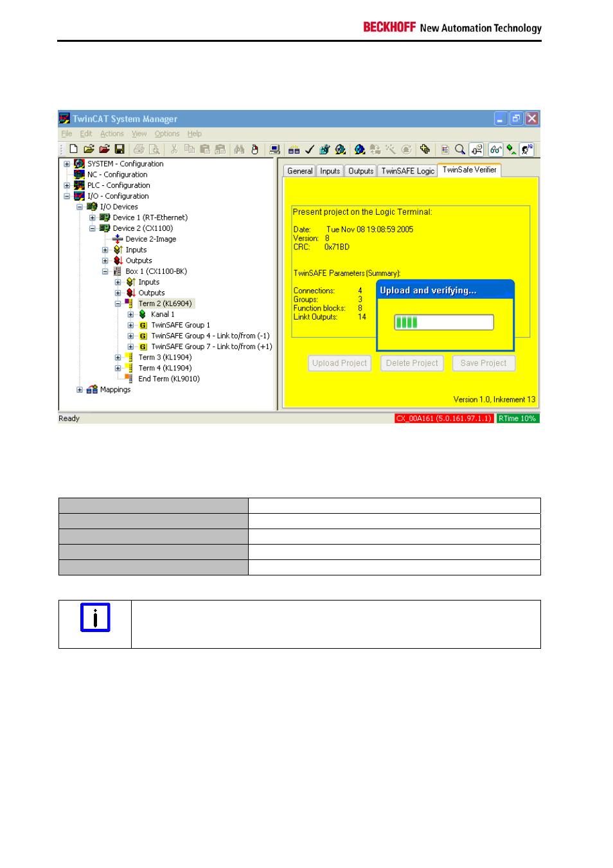Click the I/O - Configuration tree icon
This screenshot has height=868, width=613.
79,196
